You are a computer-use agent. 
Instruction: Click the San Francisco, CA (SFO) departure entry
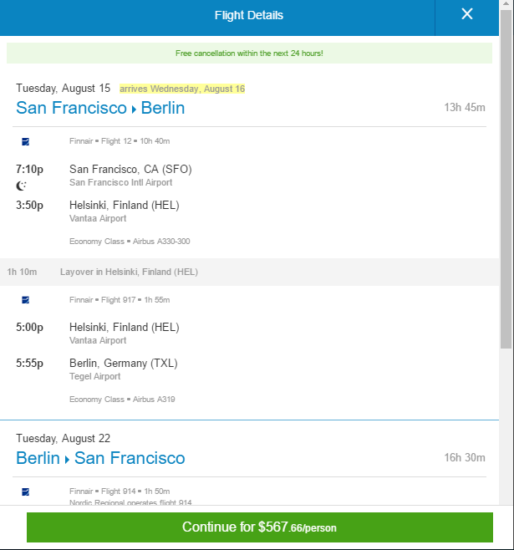coord(131,175)
